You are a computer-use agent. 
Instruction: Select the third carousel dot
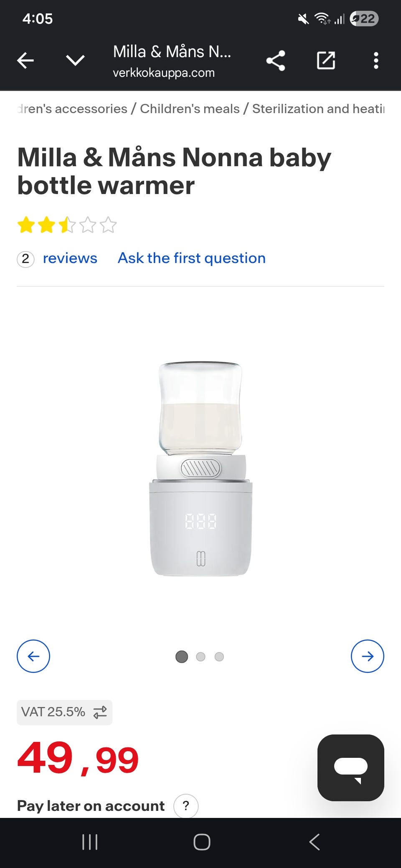[219, 656]
